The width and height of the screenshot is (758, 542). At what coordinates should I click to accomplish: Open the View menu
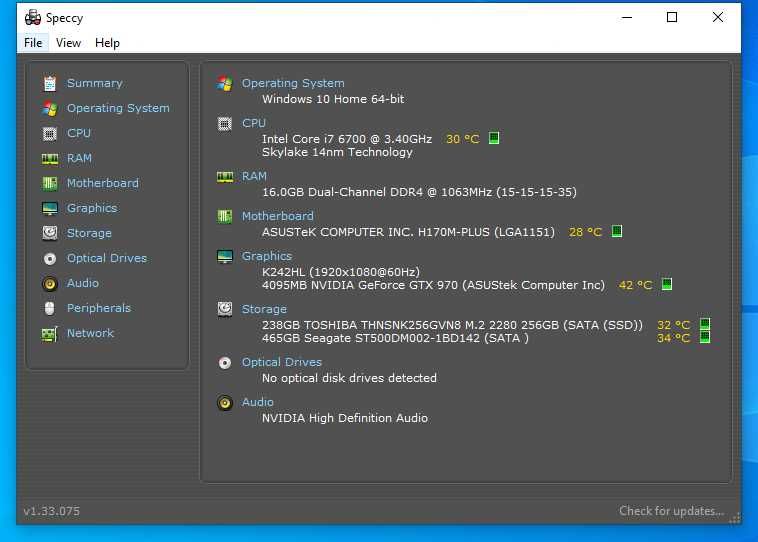point(68,43)
